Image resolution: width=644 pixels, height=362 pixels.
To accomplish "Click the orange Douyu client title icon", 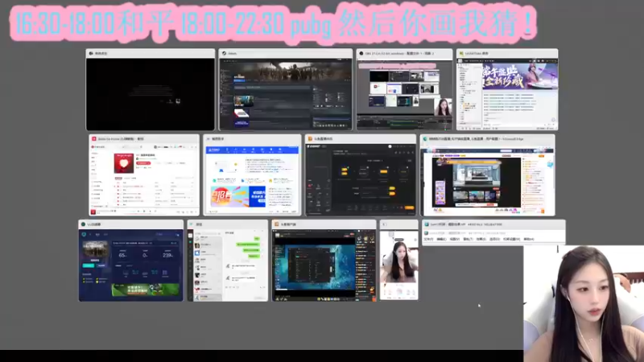I will pos(277,224).
